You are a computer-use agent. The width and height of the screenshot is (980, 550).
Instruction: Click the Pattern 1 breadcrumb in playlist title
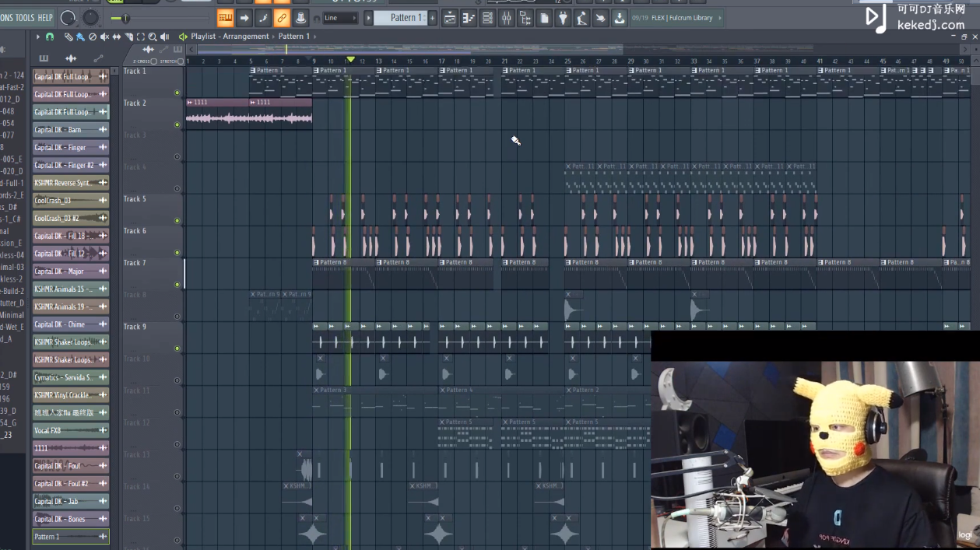[x=293, y=37]
